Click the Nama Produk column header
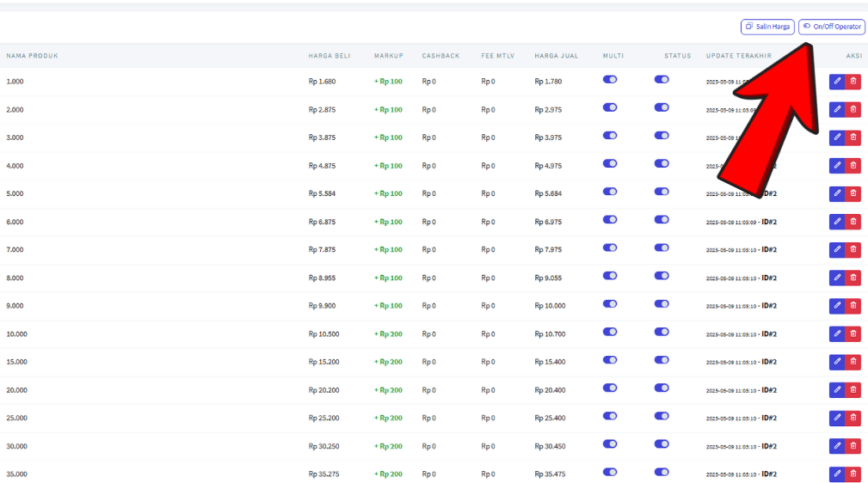This screenshot has height=483, width=868. (x=33, y=56)
